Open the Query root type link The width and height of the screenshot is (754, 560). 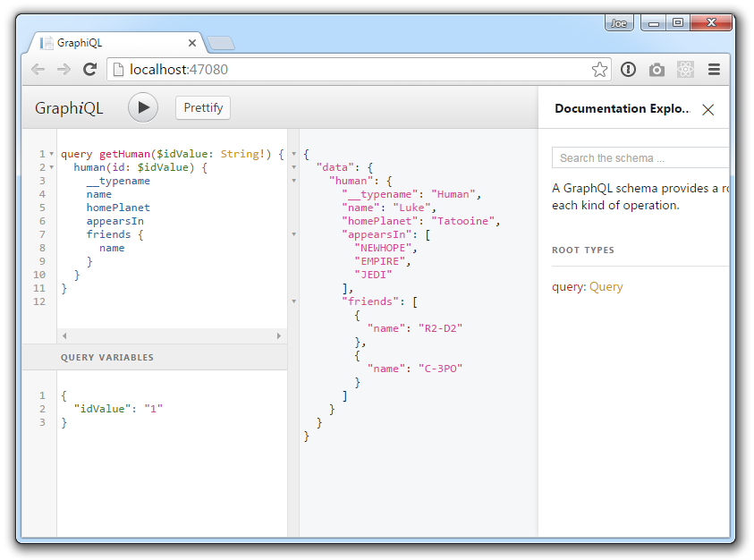coord(606,287)
